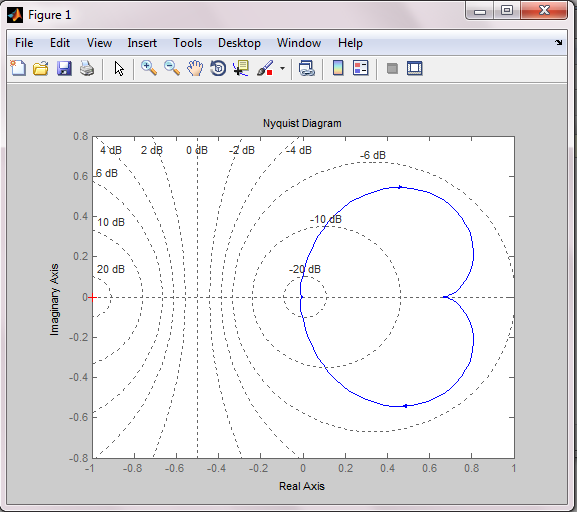Activate the Zoom In magnifier
This screenshot has width=577, height=512.
[149, 68]
